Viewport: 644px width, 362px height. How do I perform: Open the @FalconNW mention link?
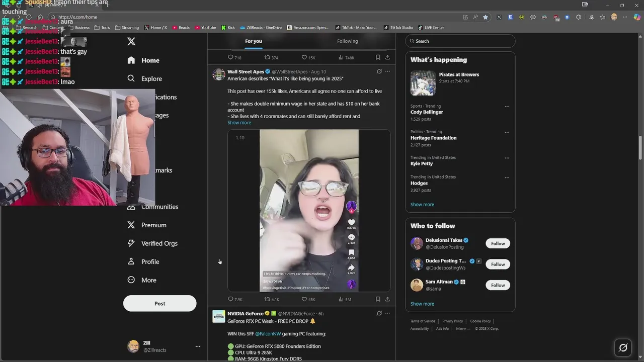pos(268,334)
